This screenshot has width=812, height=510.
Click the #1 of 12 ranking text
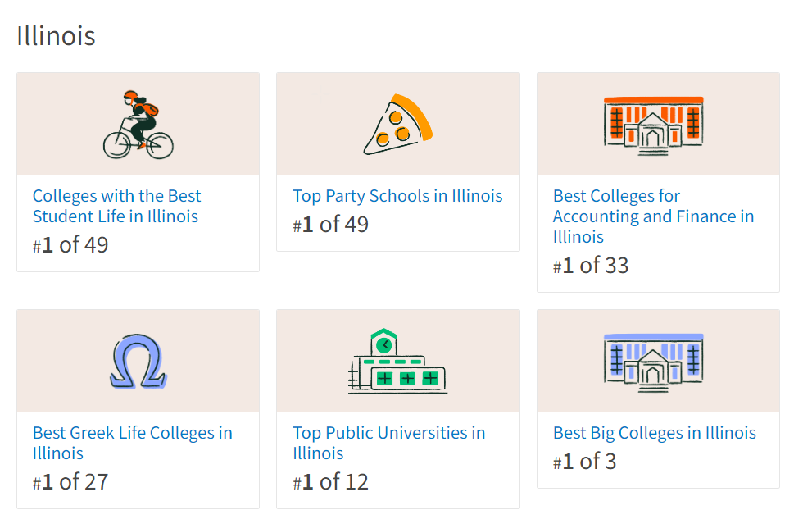(x=330, y=481)
